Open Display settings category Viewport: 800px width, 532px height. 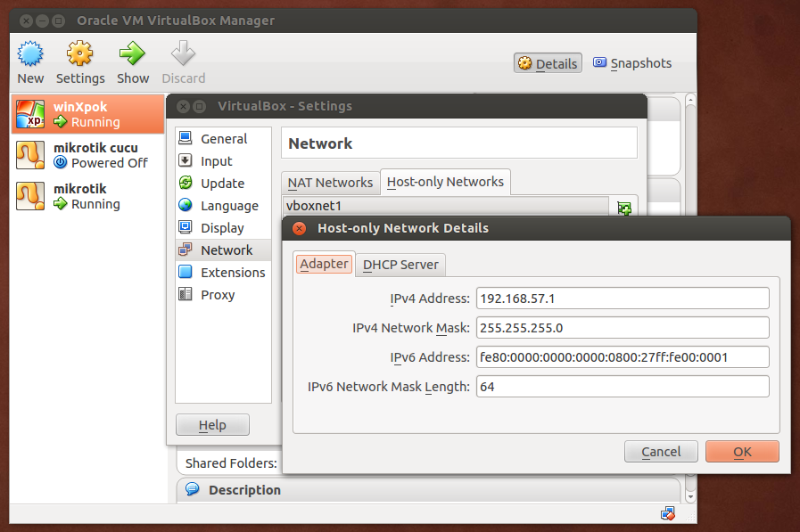point(224,228)
